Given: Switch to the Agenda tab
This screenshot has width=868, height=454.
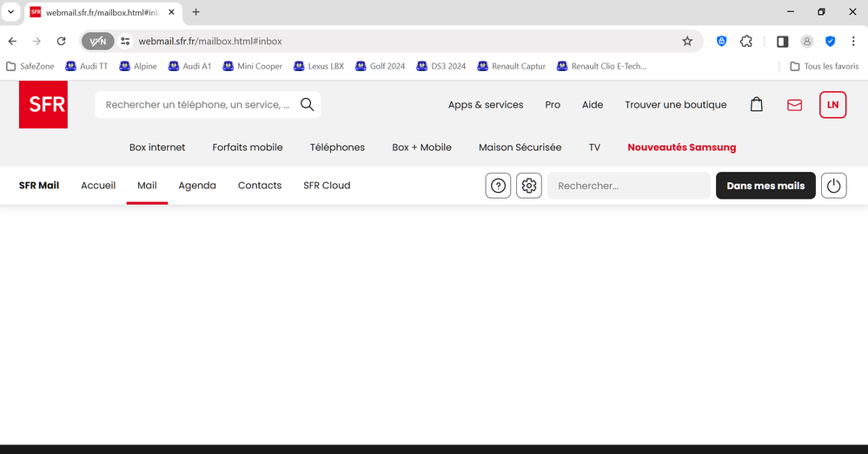Looking at the screenshot, I should [197, 186].
